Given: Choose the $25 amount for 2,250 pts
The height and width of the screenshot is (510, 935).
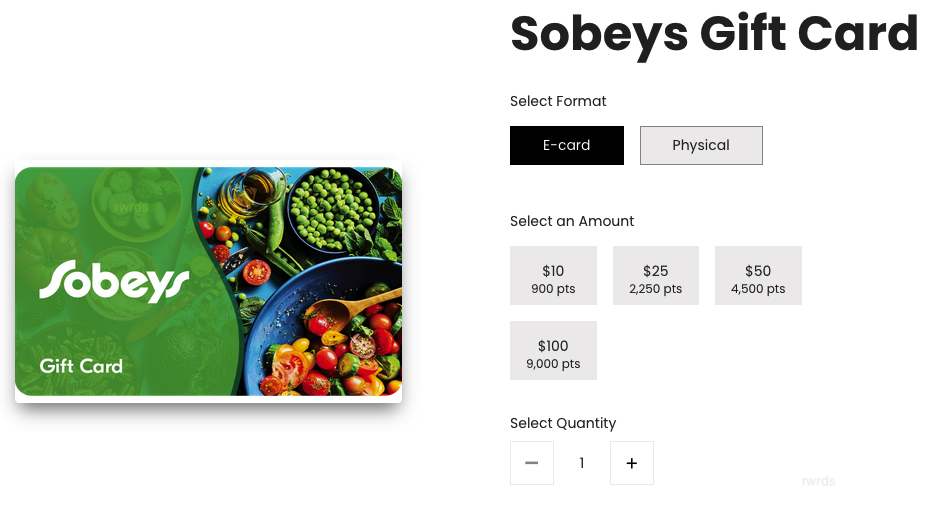Looking at the screenshot, I should (655, 276).
